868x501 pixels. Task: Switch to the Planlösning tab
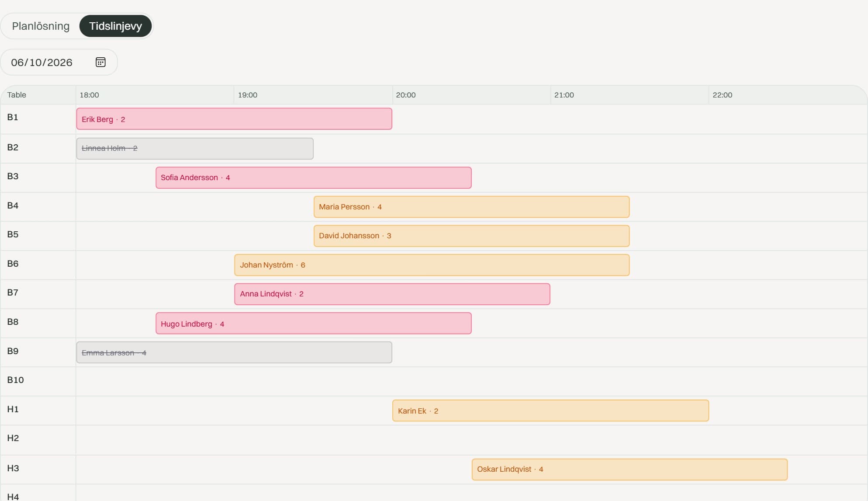click(41, 26)
